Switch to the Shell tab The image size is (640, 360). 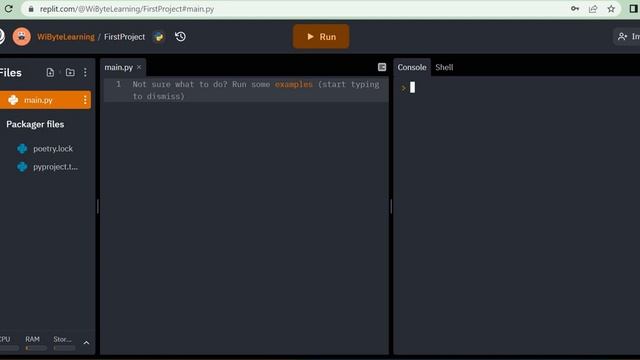(x=444, y=67)
